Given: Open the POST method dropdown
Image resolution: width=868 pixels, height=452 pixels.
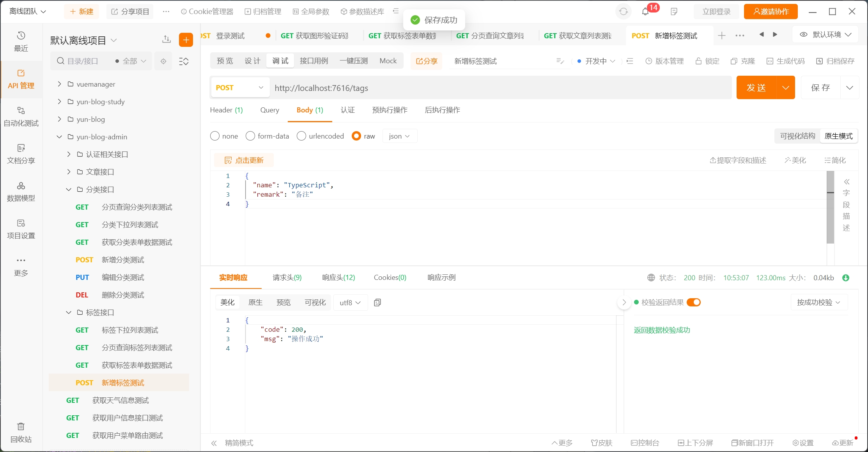Looking at the screenshot, I should tap(240, 88).
